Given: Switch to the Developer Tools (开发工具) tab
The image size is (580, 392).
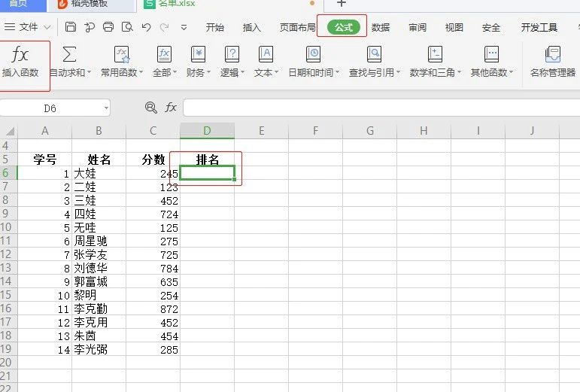Looking at the screenshot, I should 539,27.
